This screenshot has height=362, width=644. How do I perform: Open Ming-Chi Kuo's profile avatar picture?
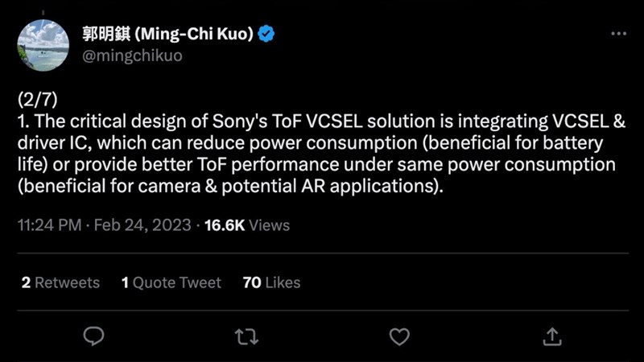click(x=43, y=45)
